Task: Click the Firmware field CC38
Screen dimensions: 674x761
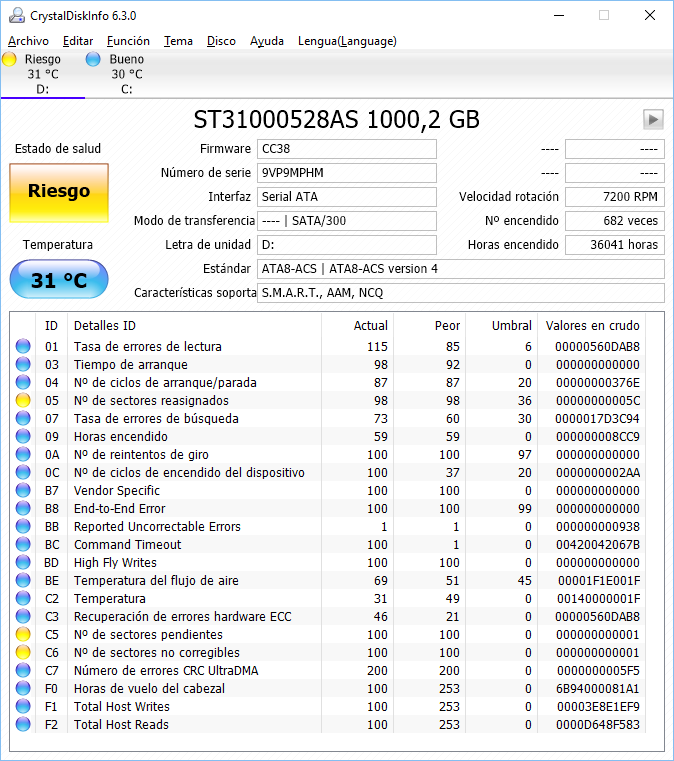Action: point(346,149)
